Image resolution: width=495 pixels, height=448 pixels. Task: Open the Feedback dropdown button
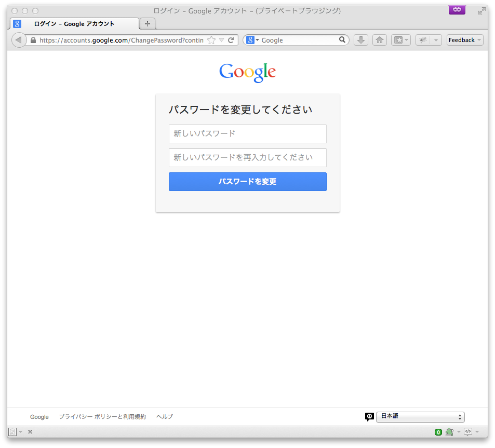[465, 40]
